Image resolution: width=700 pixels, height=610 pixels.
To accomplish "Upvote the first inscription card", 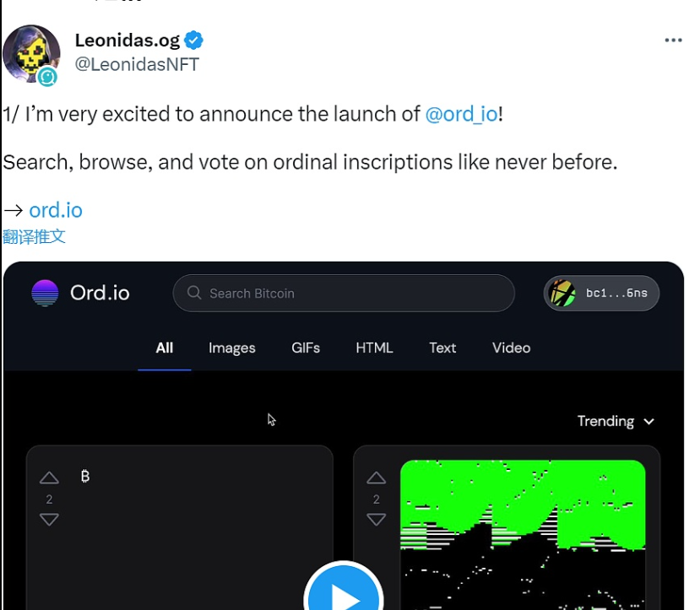I will pyautogui.click(x=49, y=478).
